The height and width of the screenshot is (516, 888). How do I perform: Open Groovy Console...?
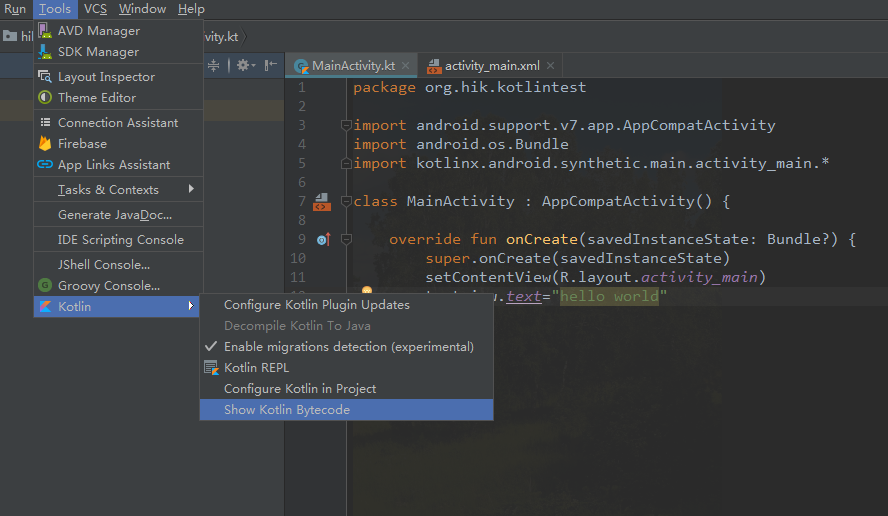118,285
